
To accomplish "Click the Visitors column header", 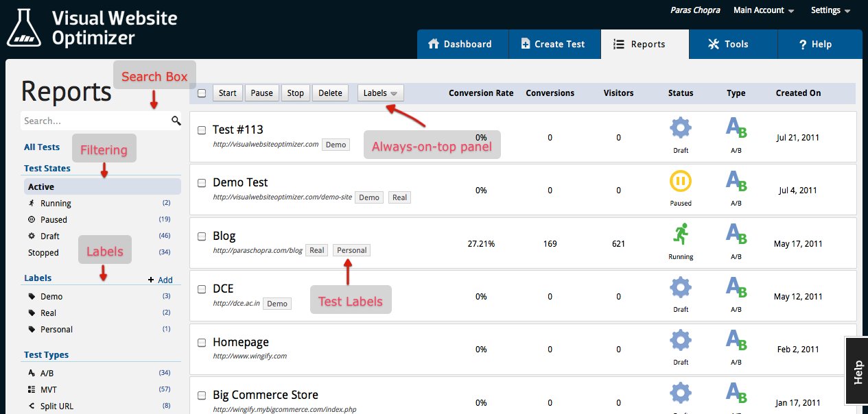I will 618,93.
